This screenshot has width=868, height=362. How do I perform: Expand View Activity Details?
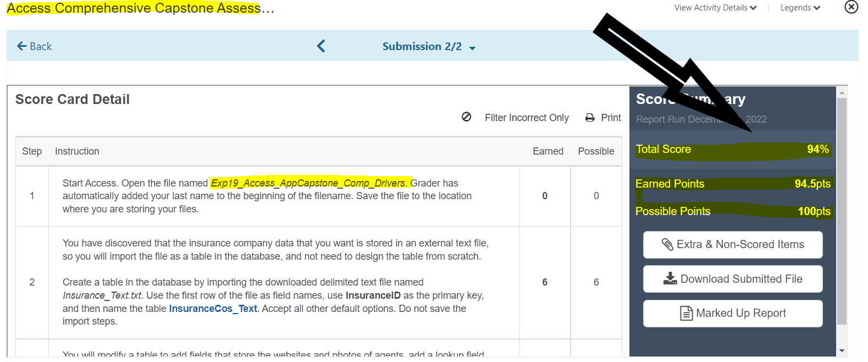[x=715, y=8]
